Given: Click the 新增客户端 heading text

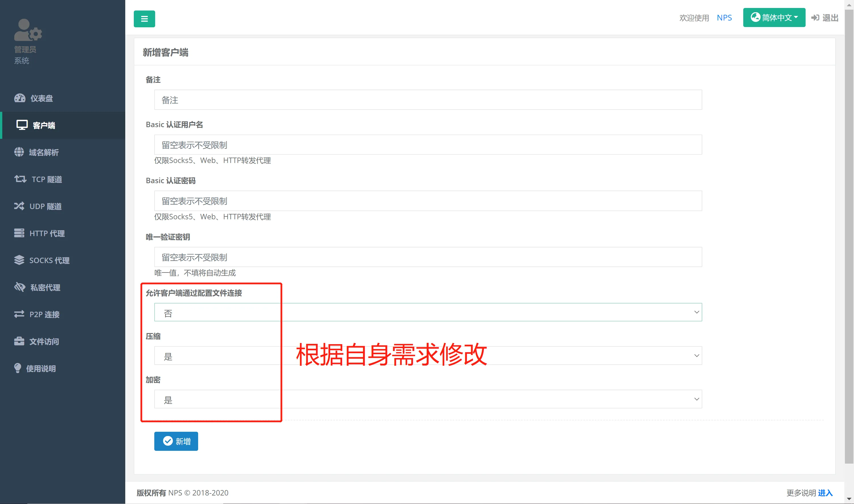Looking at the screenshot, I should point(165,52).
